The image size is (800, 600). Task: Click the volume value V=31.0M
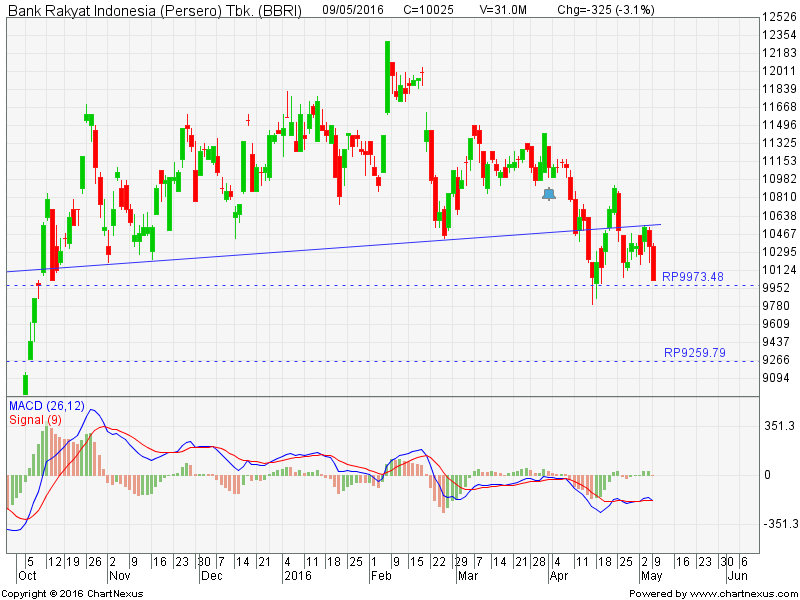(503, 9)
